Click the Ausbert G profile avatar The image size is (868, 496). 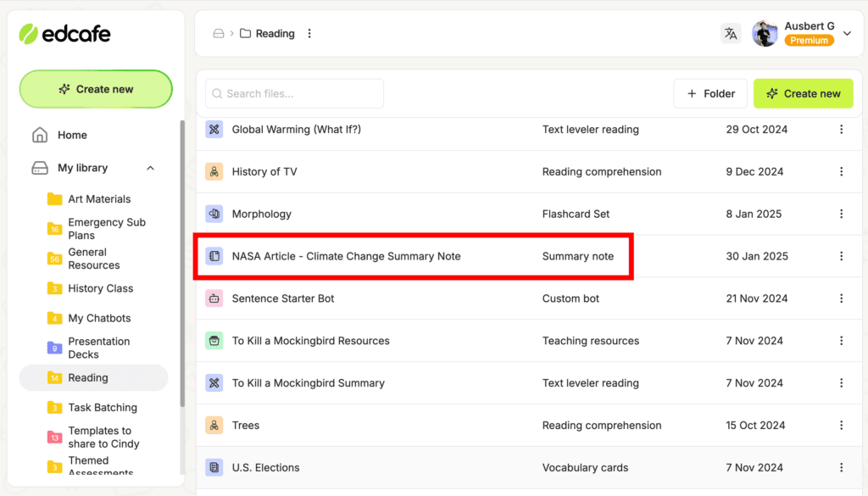[x=765, y=34]
